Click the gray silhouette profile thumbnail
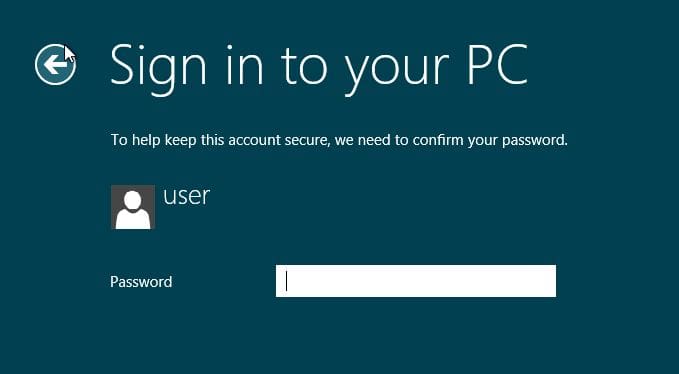 point(133,207)
